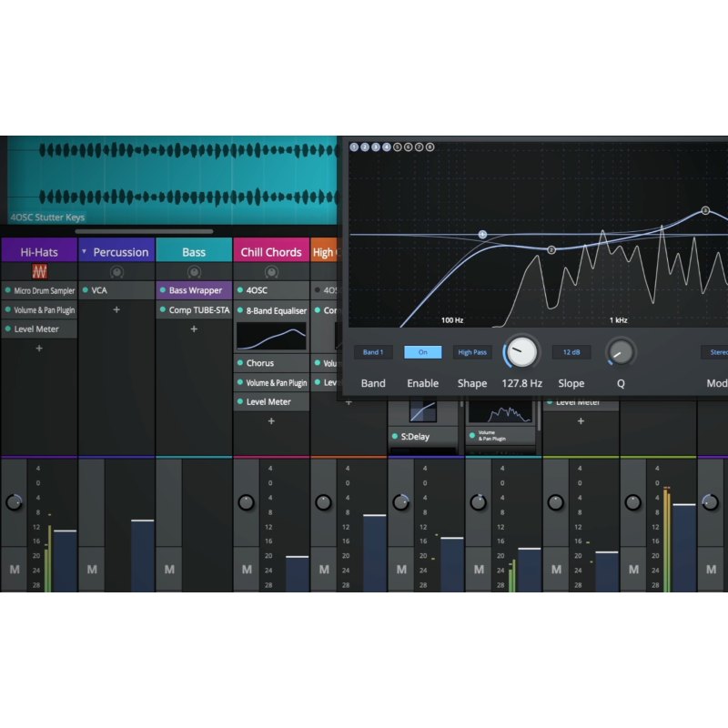Select the Bass track header
The height and width of the screenshot is (728, 728).
pos(194,249)
